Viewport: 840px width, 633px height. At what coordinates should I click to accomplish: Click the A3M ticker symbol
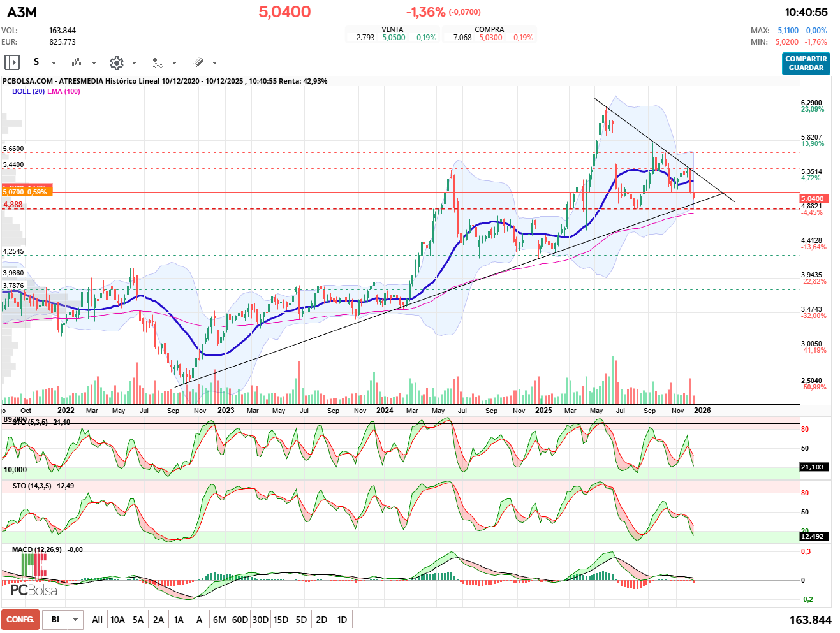tap(22, 12)
